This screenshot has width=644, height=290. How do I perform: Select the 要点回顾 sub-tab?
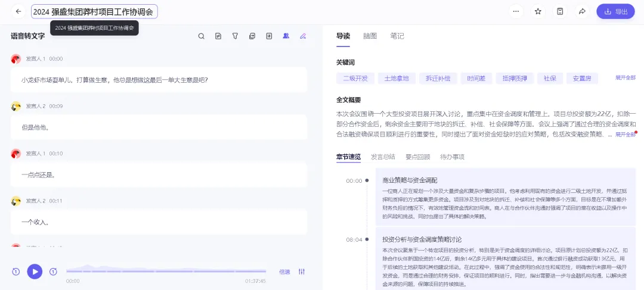[417, 157]
